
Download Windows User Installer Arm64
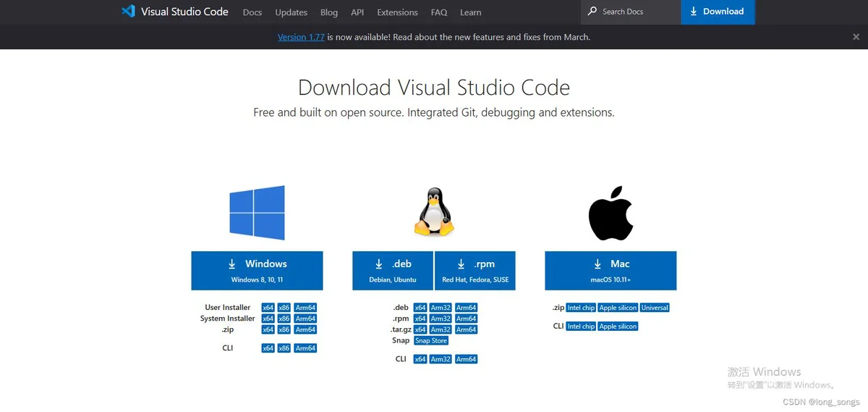point(306,308)
